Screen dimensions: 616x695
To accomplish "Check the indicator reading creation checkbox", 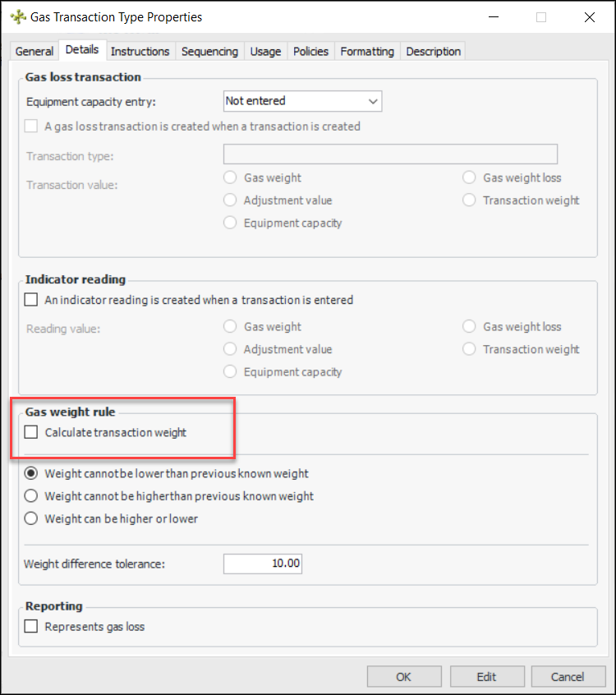I will (x=32, y=301).
